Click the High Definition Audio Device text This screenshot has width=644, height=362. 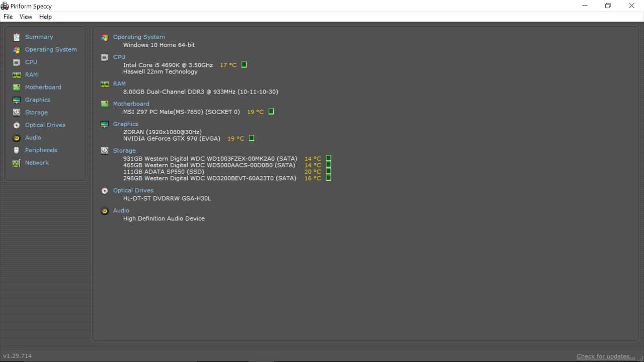coord(164,219)
